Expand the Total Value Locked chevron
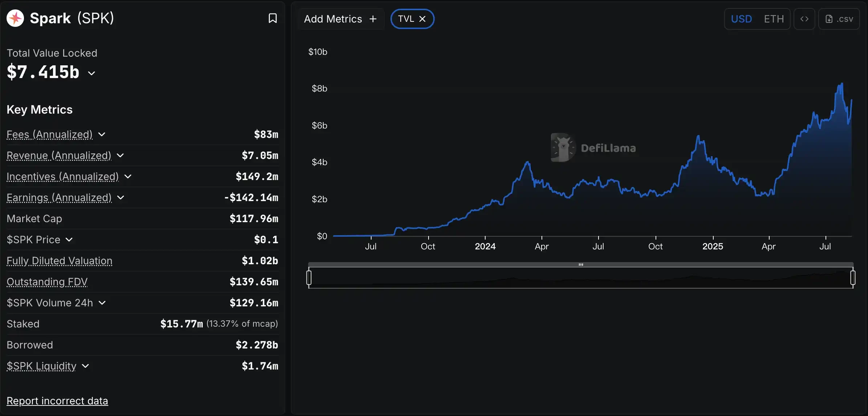Viewport: 868px width, 416px height. coord(92,73)
